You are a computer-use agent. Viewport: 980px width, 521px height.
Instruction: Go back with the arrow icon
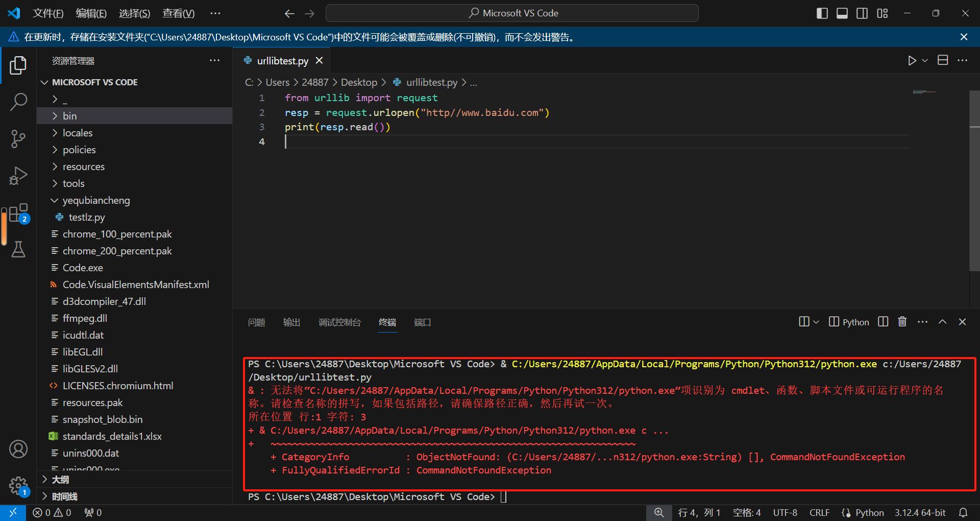click(289, 14)
